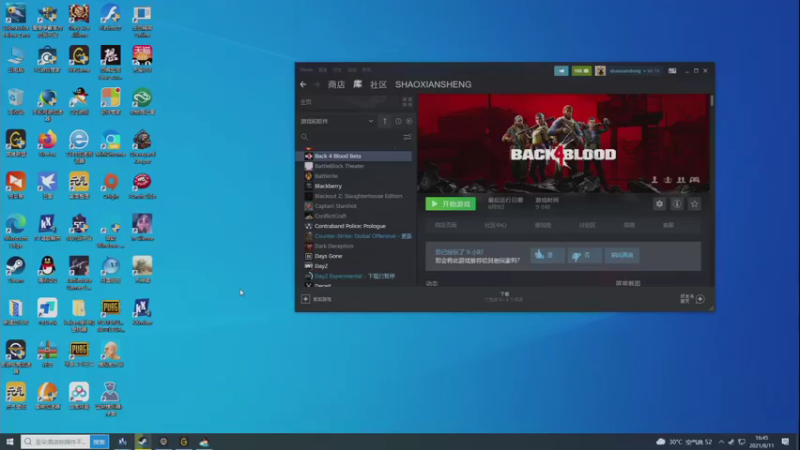Open Back 4 Blood settings gear
The width and height of the screenshot is (800, 450).
point(659,204)
